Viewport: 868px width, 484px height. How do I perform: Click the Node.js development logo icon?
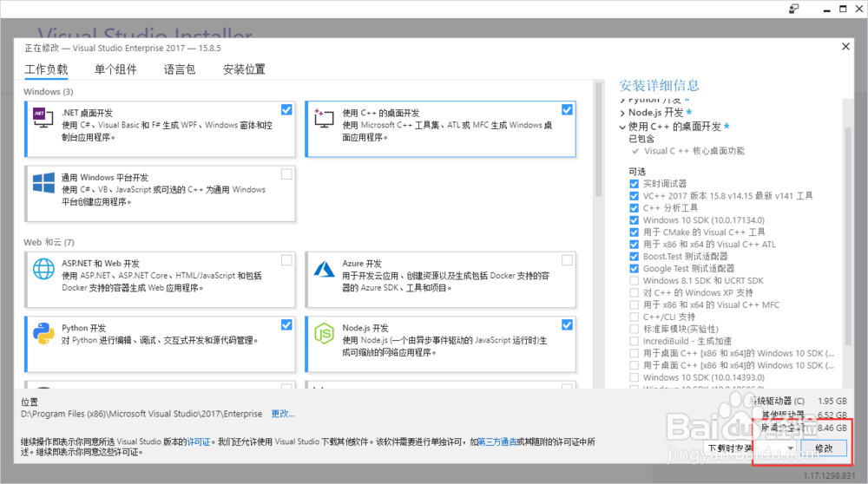click(325, 334)
